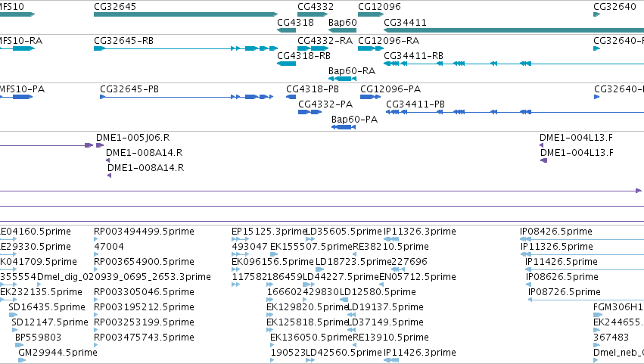Select the CG32640 gene label

click(614, 7)
